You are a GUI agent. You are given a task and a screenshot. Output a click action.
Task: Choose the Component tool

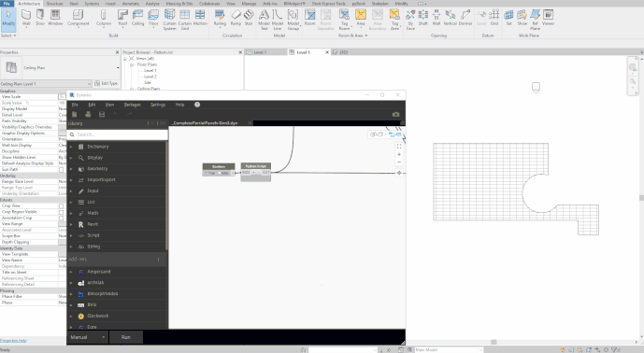[x=78, y=18]
